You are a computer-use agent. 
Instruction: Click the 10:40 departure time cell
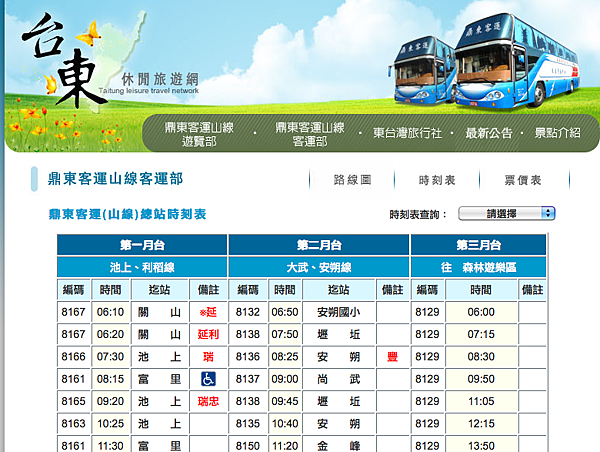tap(285, 423)
